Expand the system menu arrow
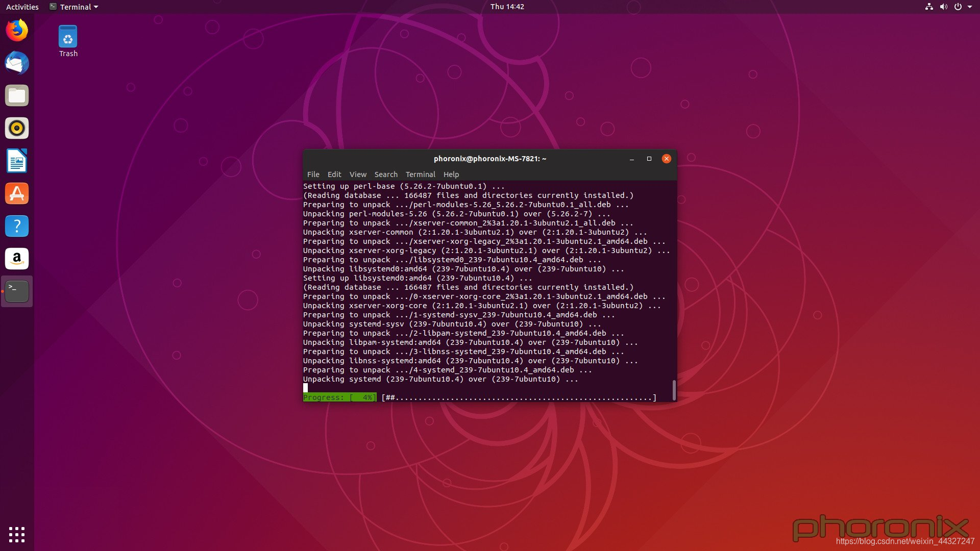Image resolution: width=980 pixels, height=551 pixels. tap(970, 7)
